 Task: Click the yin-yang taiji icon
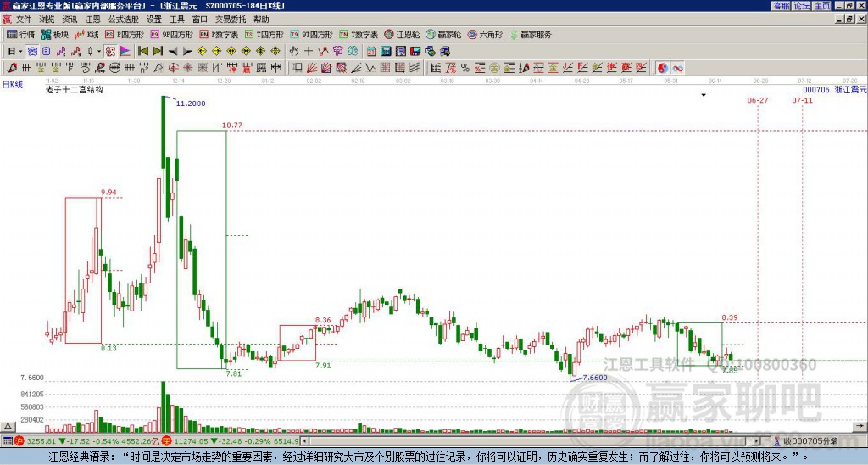(663, 67)
